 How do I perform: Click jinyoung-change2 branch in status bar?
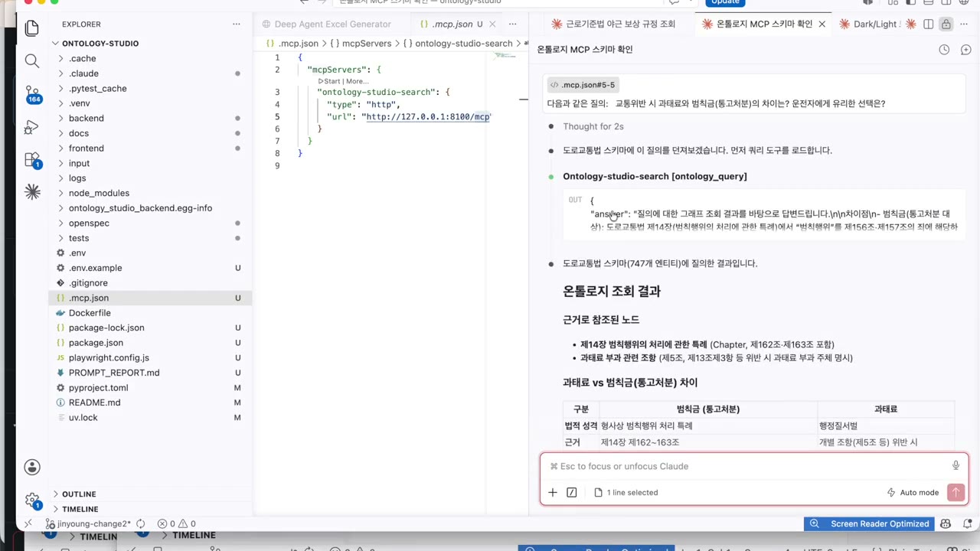tap(90, 524)
